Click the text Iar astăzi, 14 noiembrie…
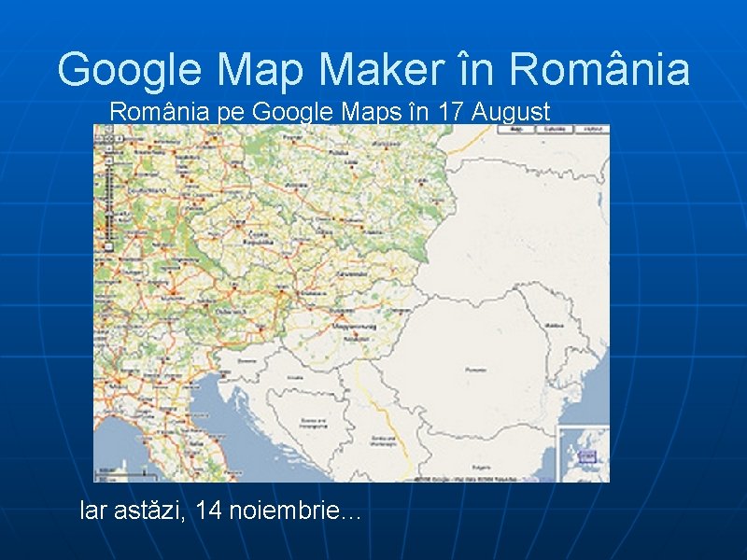This screenshot has height=560, width=747. pyautogui.click(x=220, y=510)
